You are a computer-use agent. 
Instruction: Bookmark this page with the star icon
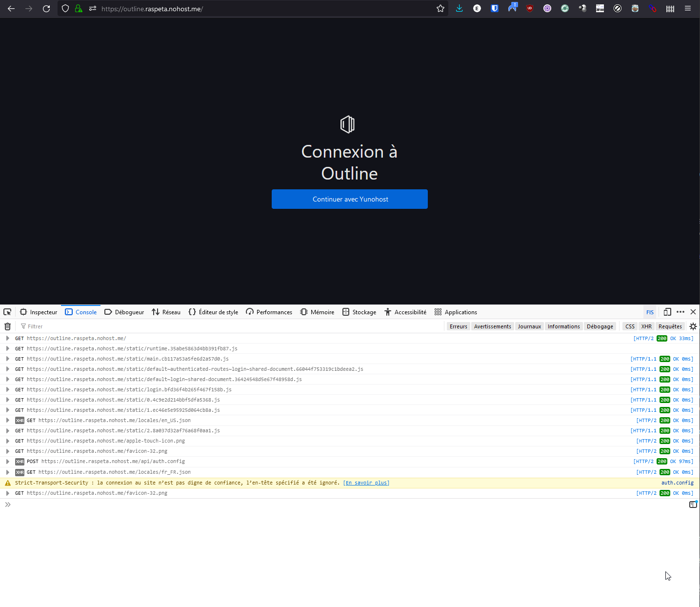440,8
